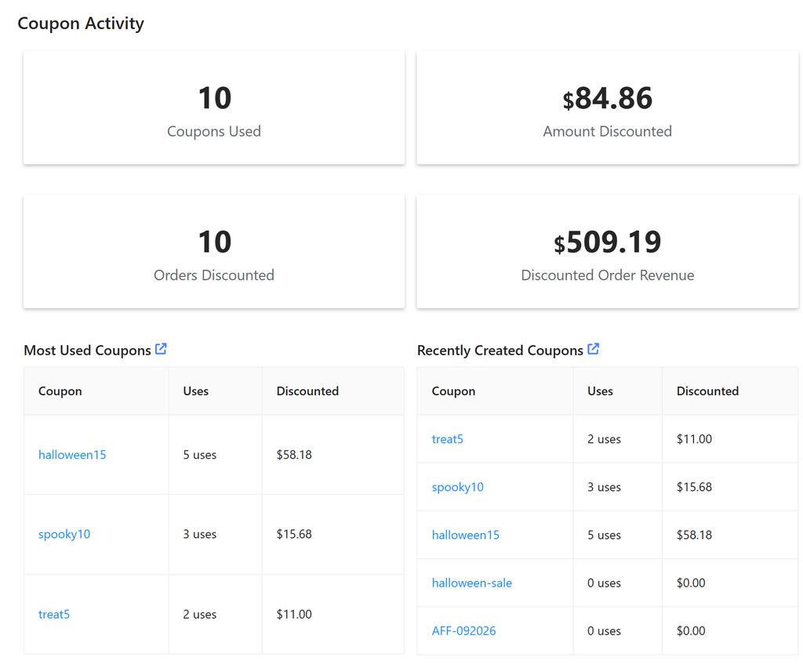The height and width of the screenshot is (672, 803).
Task: Open halloween15 in Most Used Coupons table
Action: (72, 455)
